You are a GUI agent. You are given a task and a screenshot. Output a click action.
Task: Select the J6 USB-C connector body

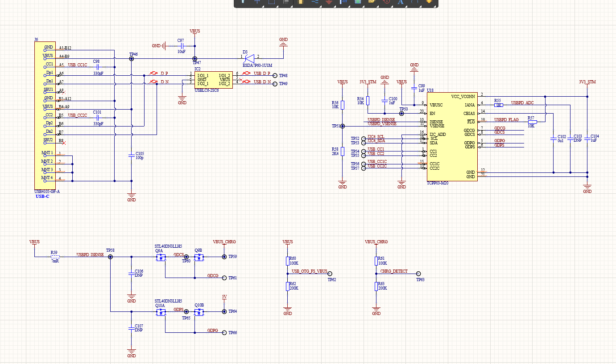click(x=45, y=115)
